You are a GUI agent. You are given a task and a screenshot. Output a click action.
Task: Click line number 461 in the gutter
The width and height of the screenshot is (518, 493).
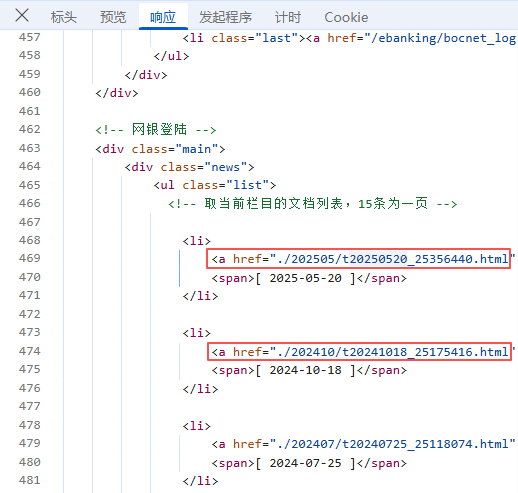30,111
